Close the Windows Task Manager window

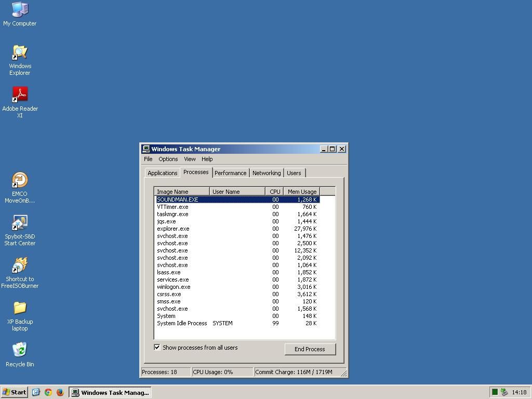pyautogui.click(x=342, y=149)
